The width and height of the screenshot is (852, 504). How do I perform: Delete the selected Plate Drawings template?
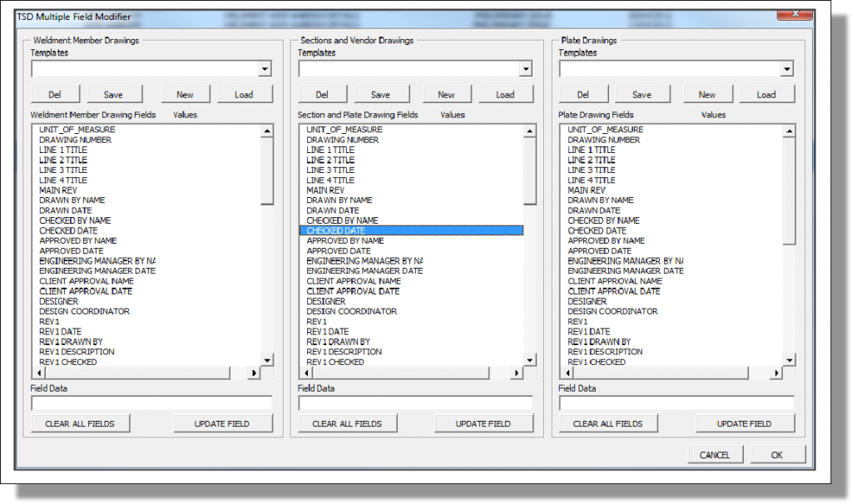tap(583, 93)
